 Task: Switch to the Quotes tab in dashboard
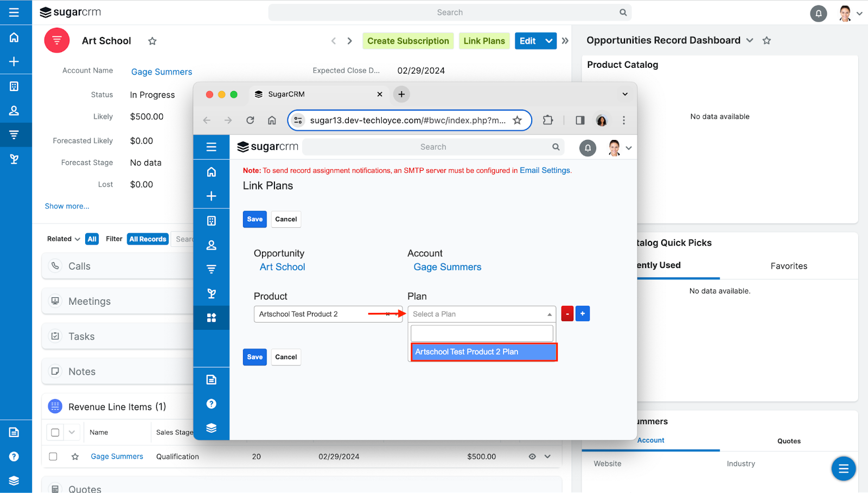coord(789,440)
